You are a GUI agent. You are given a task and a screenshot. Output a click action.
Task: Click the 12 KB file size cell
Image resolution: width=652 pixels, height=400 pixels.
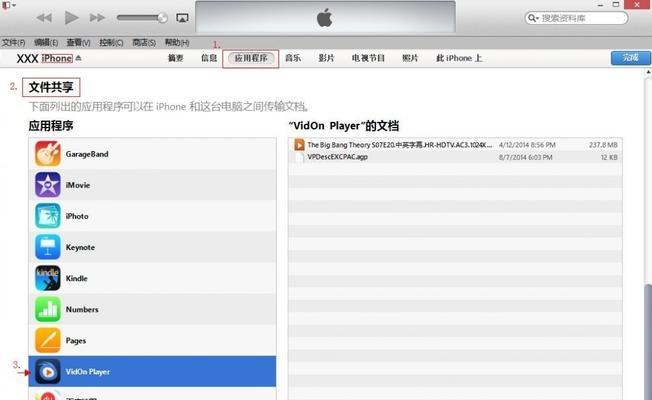[x=609, y=157]
